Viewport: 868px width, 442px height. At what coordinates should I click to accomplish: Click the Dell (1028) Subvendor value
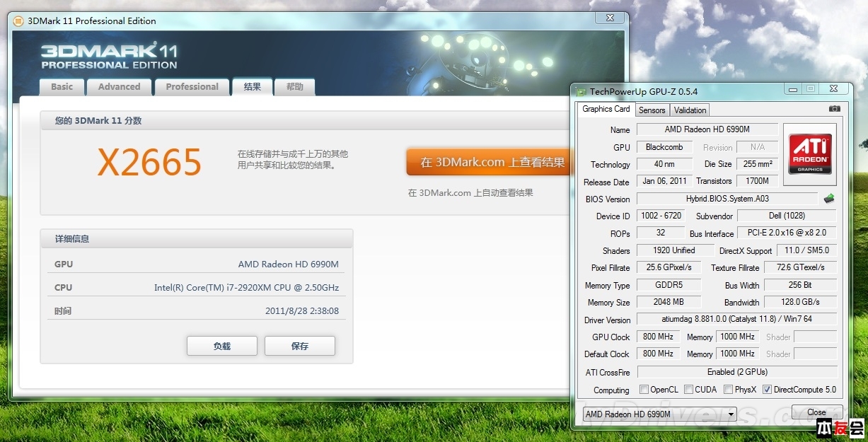(x=787, y=216)
